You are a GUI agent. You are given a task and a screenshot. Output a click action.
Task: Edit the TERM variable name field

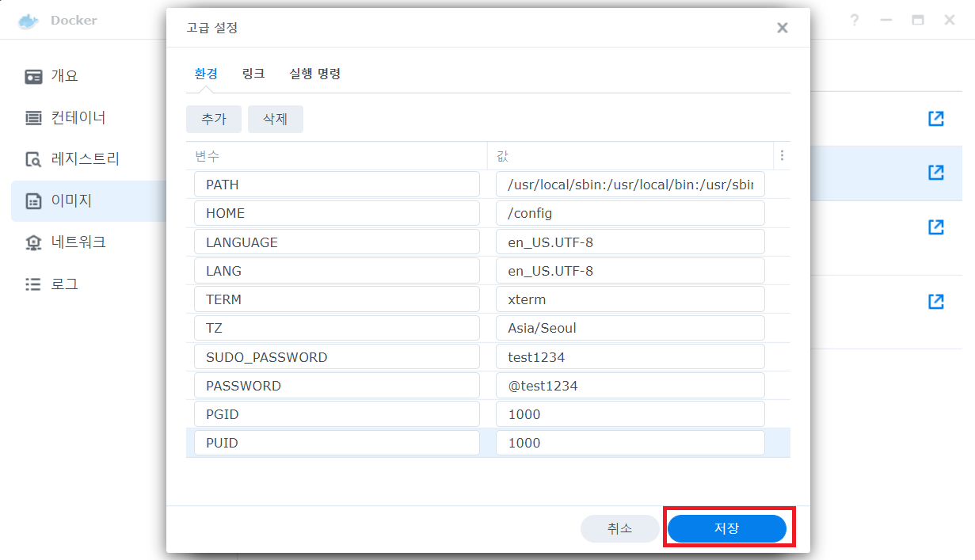(337, 299)
